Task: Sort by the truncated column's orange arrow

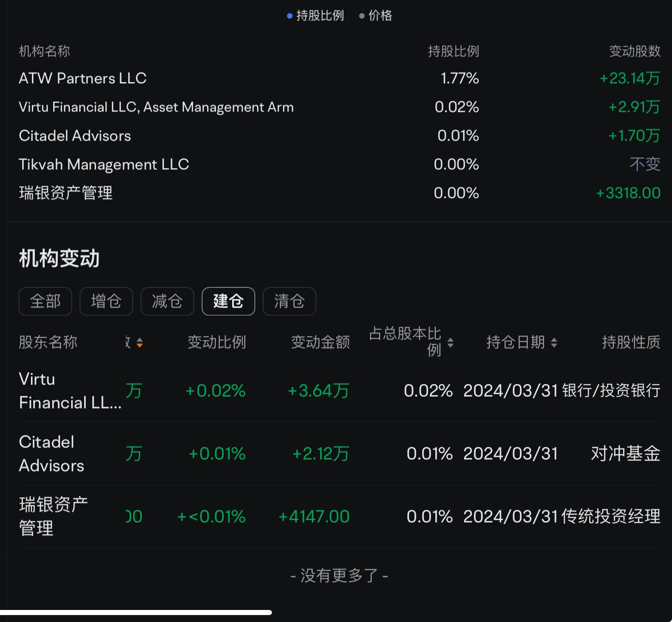Action: pyautogui.click(x=140, y=342)
